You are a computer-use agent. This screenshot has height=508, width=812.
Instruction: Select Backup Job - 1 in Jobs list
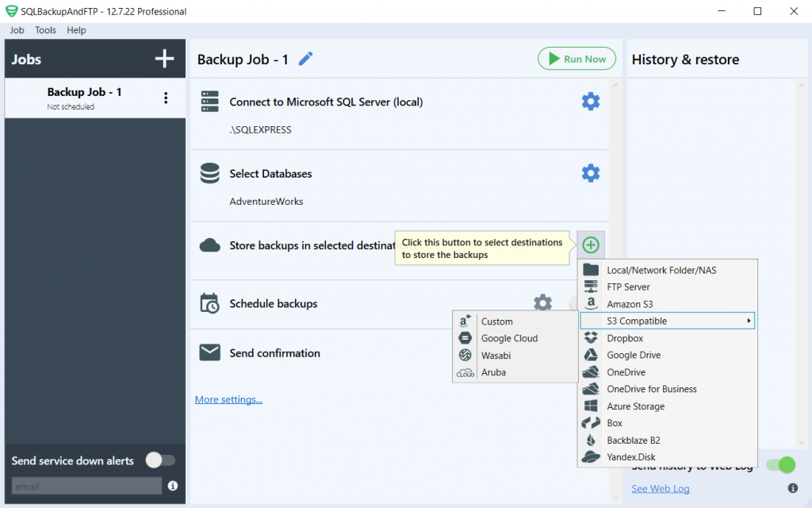click(x=95, y=98)
